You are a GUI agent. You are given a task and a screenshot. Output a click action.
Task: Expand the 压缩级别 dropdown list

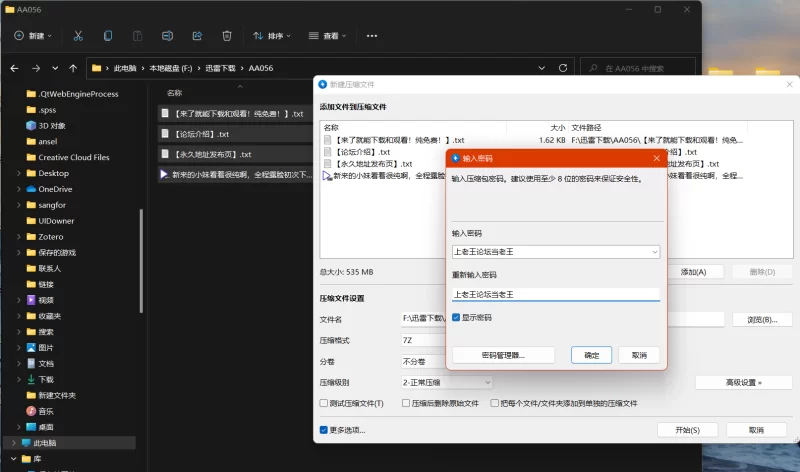pos(487,382)
